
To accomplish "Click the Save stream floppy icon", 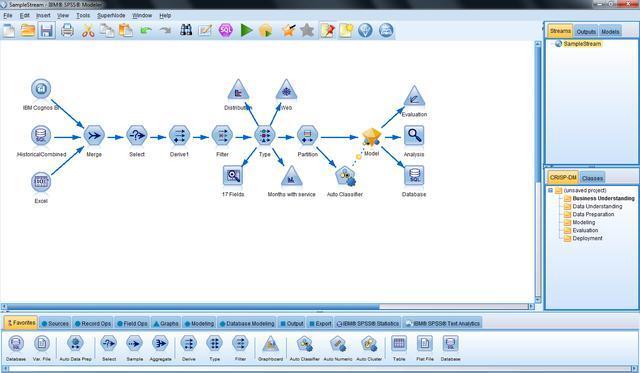I will pyautogui.click(x=47, y=31).
